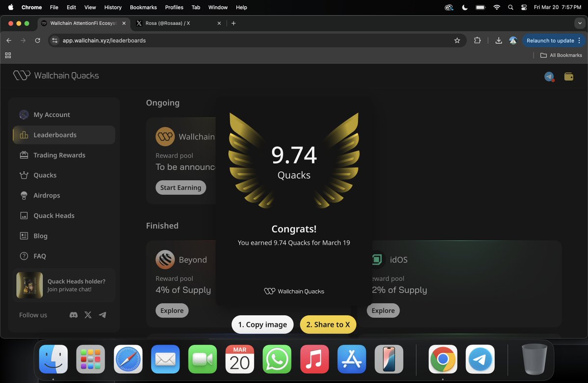Viewport: 588px width, 383px height.
Task: Open Quack Heads holder private chat banner
Action: [x=64, y=285]
